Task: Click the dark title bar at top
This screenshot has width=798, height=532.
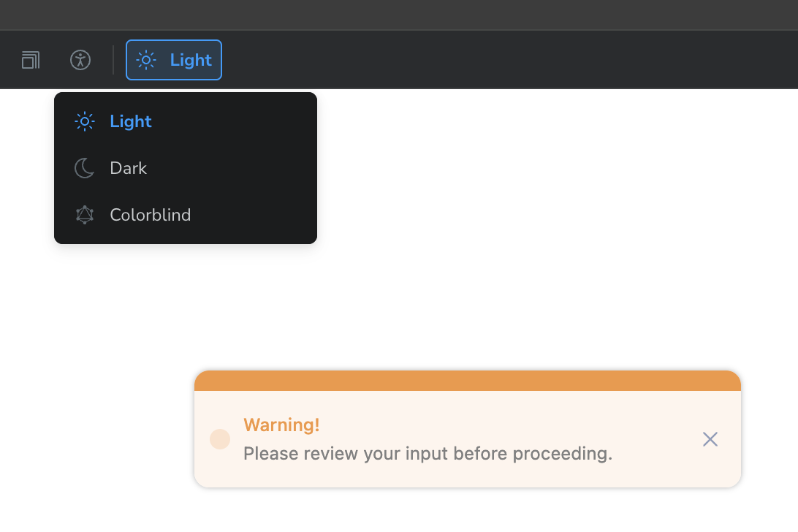Action: [x=399, y=15]
